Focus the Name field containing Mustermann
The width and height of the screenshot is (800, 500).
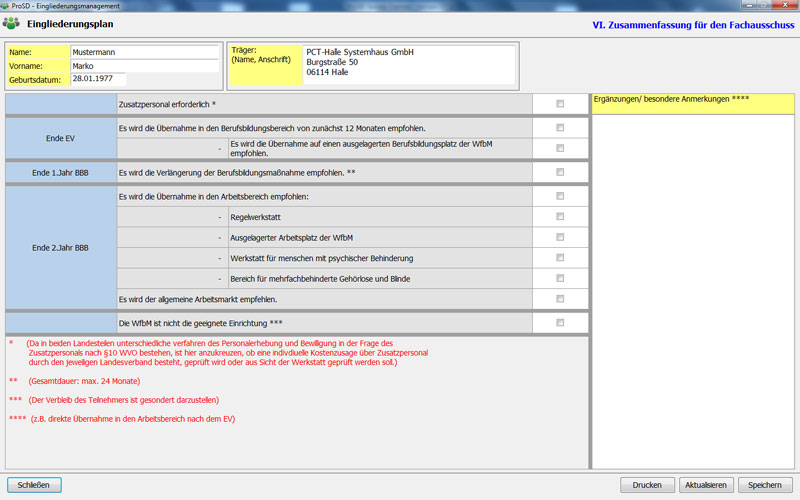[143, 51]
